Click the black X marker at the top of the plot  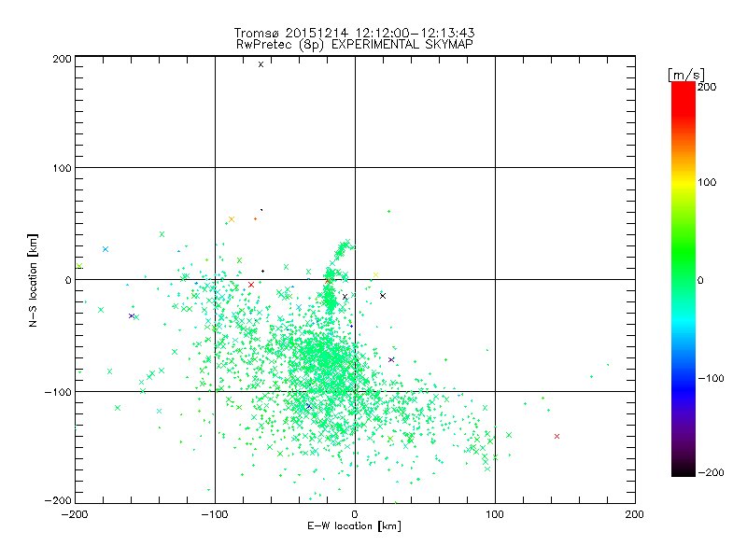pos(261,64)
